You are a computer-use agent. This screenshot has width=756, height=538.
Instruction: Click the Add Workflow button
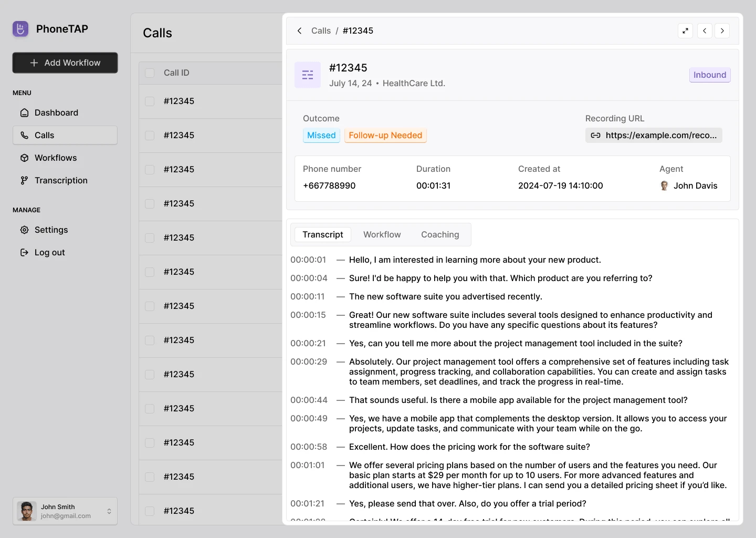65,63
